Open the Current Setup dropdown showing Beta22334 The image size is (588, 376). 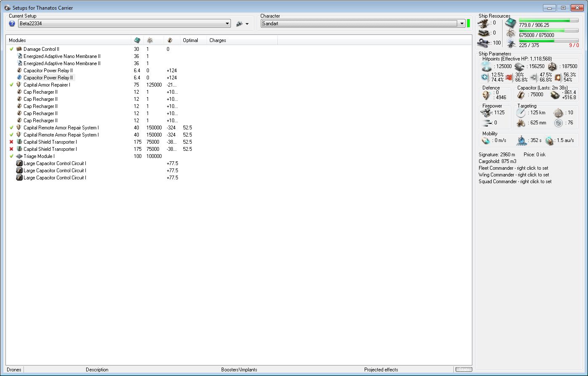point(124,24)
